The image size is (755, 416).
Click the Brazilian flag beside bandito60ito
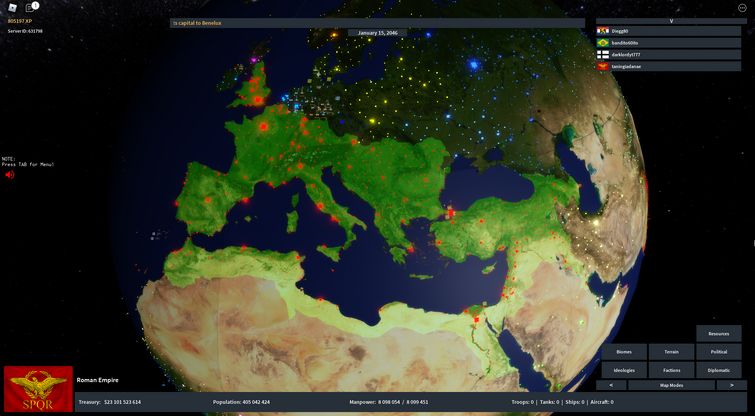[603, 43]
